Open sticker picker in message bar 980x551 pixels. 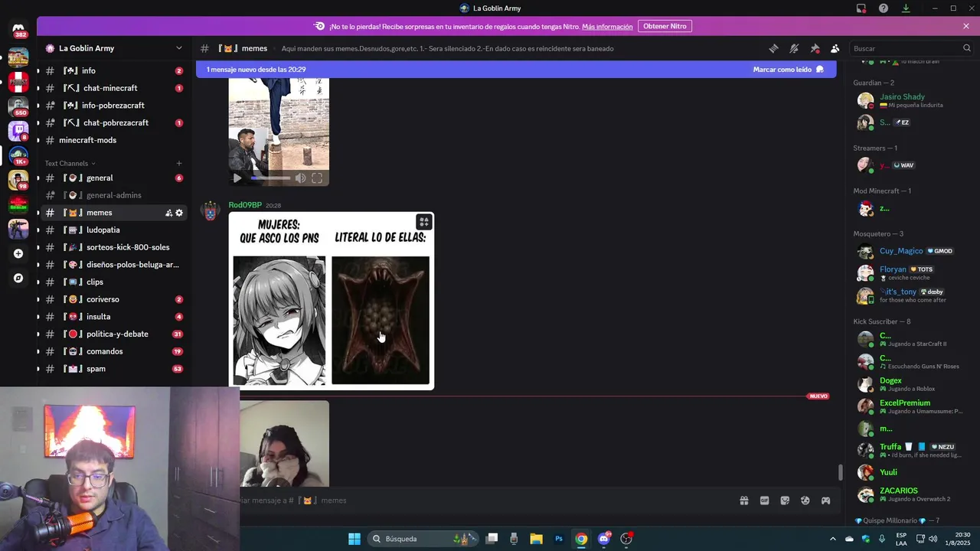(x=785, y=500)
